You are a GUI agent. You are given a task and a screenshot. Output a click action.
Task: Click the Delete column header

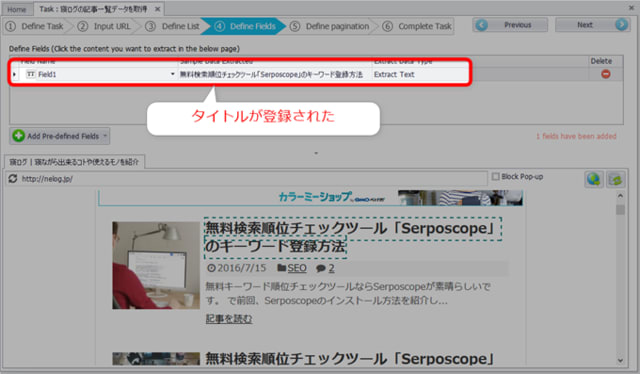click(601, 61)
